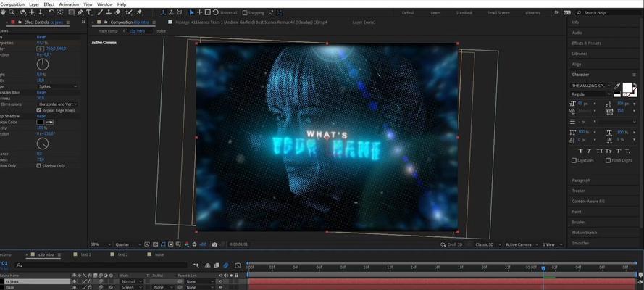The image size is (644, 290).
Task: Toggle the Shadow Only checkbox
Action: point(38,166)
